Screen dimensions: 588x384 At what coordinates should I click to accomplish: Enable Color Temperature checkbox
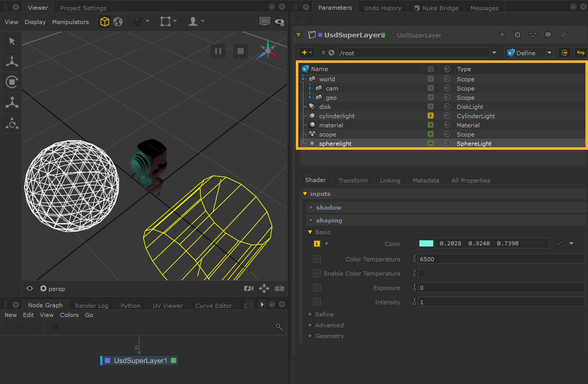422,274
